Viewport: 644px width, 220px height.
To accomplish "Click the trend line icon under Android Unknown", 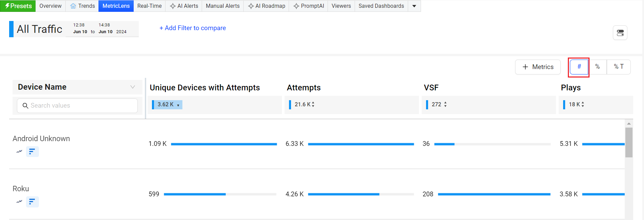I will coord(19,152).
